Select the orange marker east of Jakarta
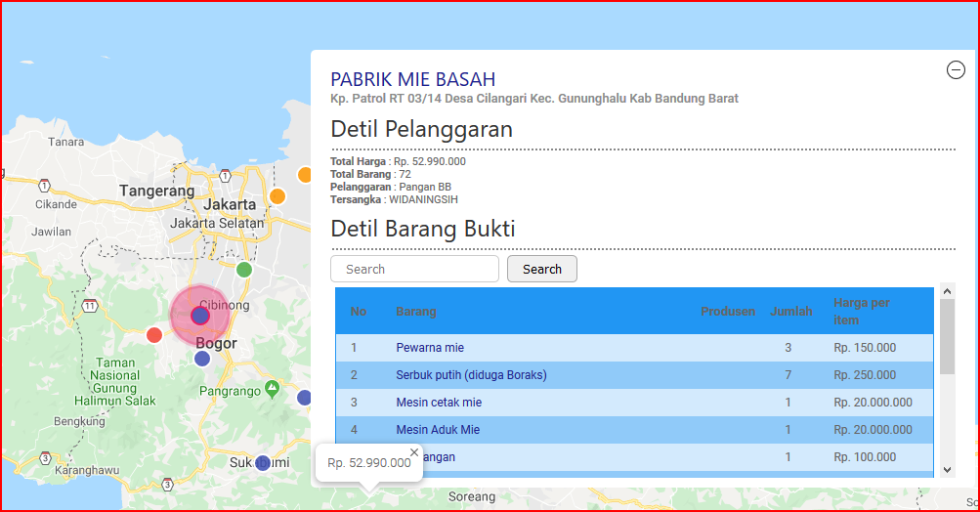The width and height of the screenshot is (980, 512). pyautogui.click(x=277, y=196)
